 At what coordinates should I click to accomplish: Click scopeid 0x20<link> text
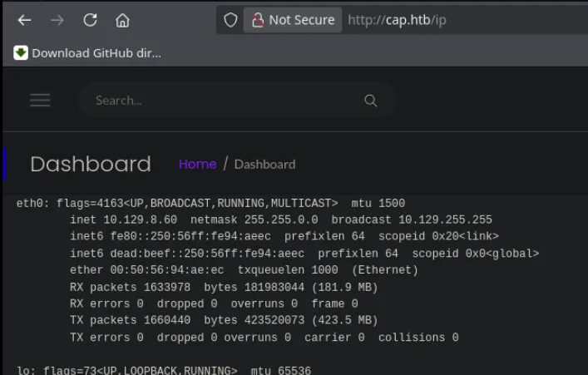pos(438,236)
